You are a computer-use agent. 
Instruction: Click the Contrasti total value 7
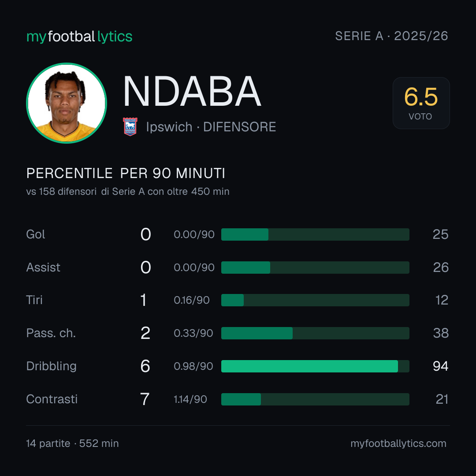[145, 399]
